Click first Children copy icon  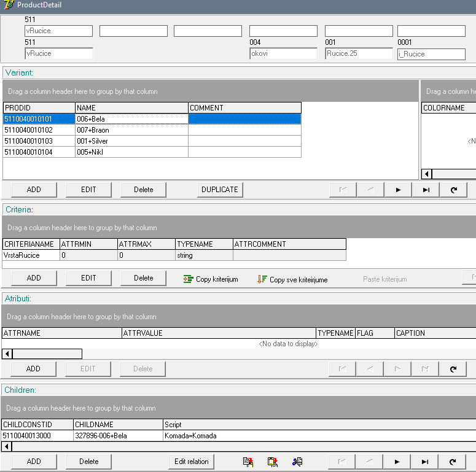coord(248,462)
